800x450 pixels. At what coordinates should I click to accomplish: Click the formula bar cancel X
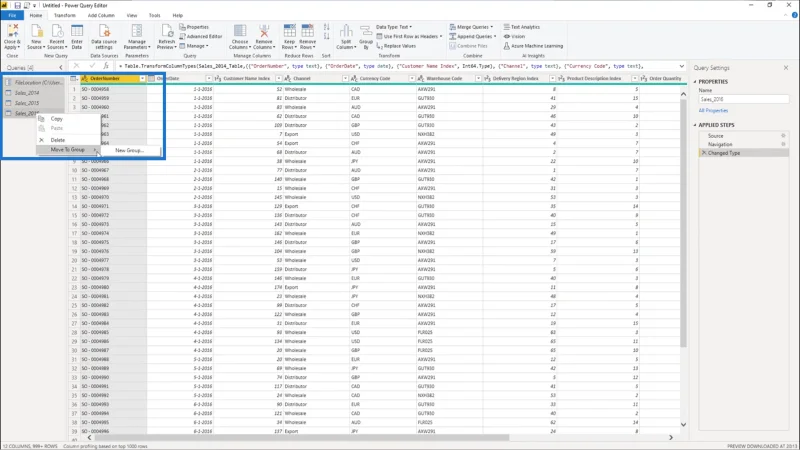point(77,66)
